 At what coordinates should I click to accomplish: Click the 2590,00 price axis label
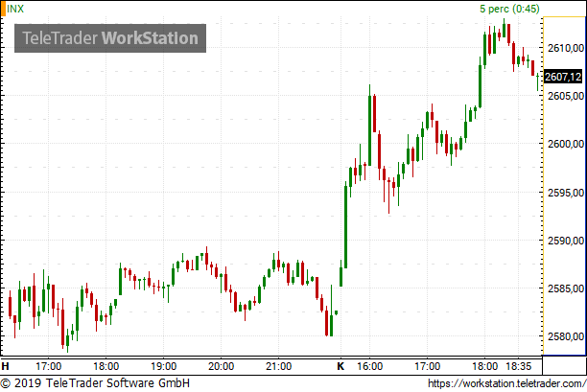click(566, 241)
